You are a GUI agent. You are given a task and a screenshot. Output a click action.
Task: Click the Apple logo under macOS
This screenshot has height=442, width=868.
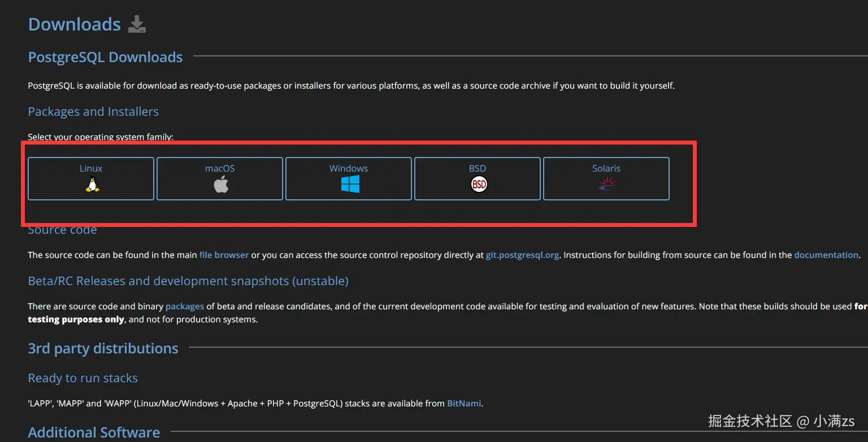click(x=221, y=184)
